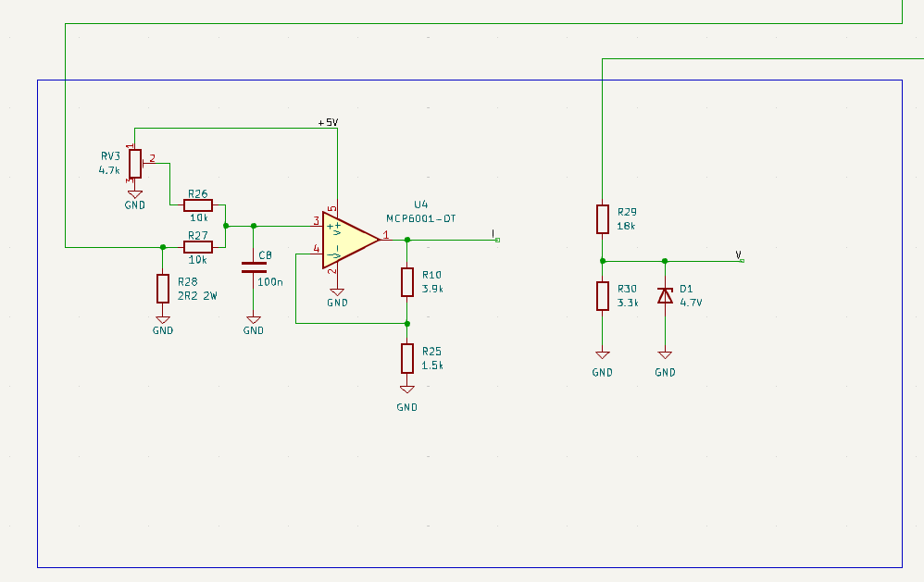
Task: Click the R29 resistor symbol
Action: click(x=602, y=219)
